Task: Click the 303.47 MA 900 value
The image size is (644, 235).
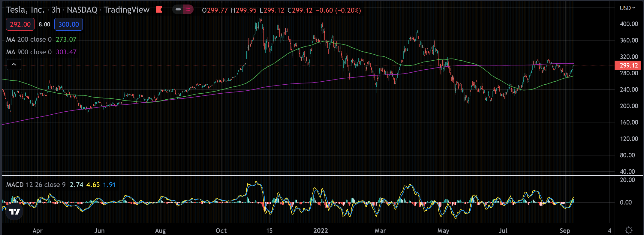Action: point(66,52)
